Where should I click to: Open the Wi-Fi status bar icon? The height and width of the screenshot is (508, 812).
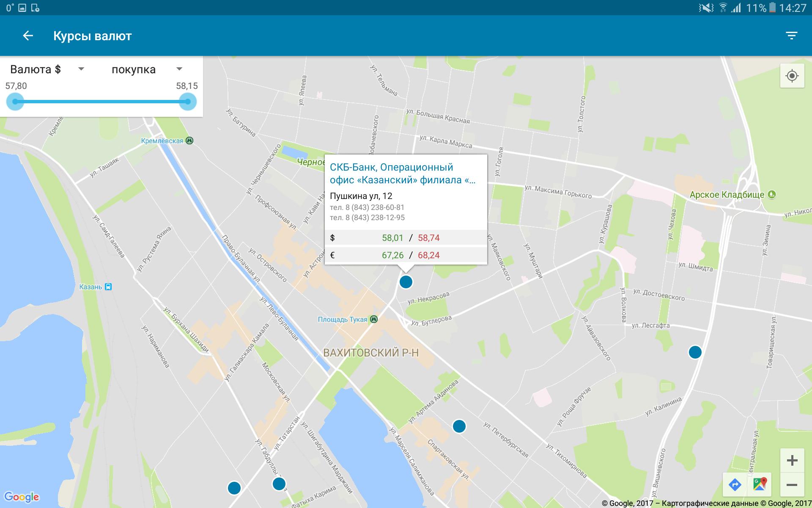(x=723, y=8)
